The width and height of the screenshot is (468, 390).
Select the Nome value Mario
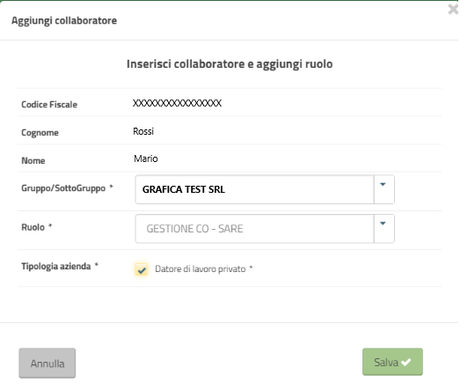click(x=146, y=158)
